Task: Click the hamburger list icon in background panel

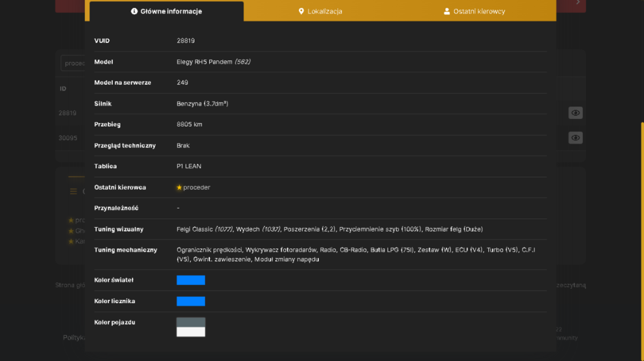Action: (73, 191)
